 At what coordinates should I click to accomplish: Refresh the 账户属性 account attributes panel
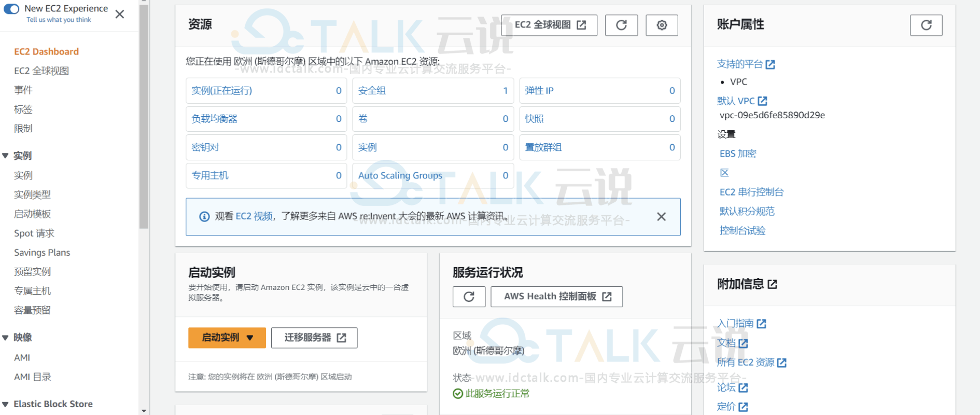[926, 25]
